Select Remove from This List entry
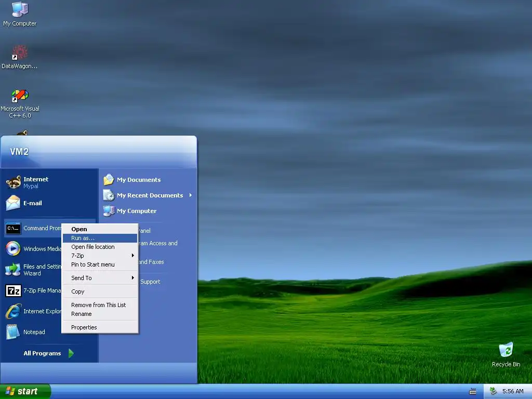The height and width of the screenshot is (399, 532). [100, 305]
